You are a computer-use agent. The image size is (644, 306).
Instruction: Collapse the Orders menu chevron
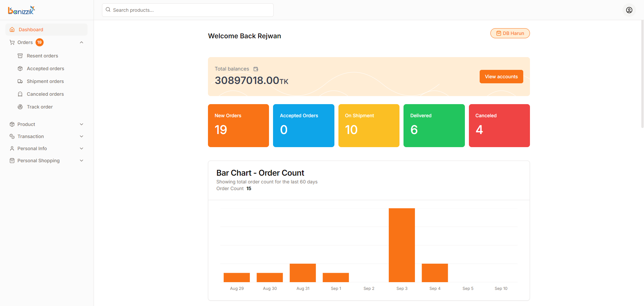click(82, 42)
